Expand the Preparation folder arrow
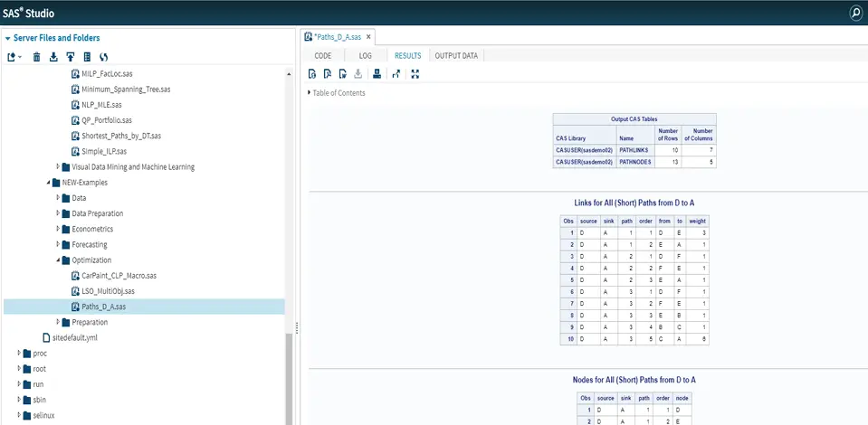The height and width of the screenshot is (425, 868). point(58,322)
